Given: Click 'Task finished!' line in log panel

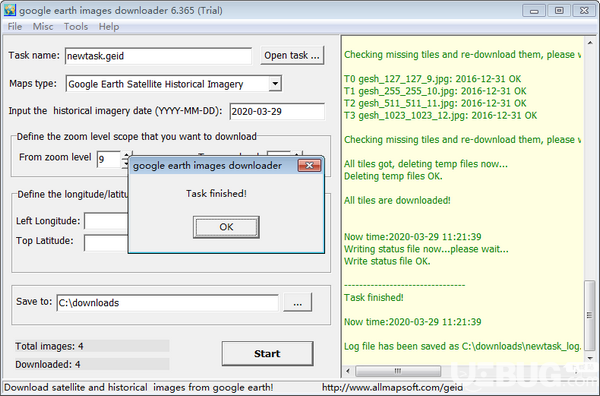Looking at the screenshot, I should point(373,298).
